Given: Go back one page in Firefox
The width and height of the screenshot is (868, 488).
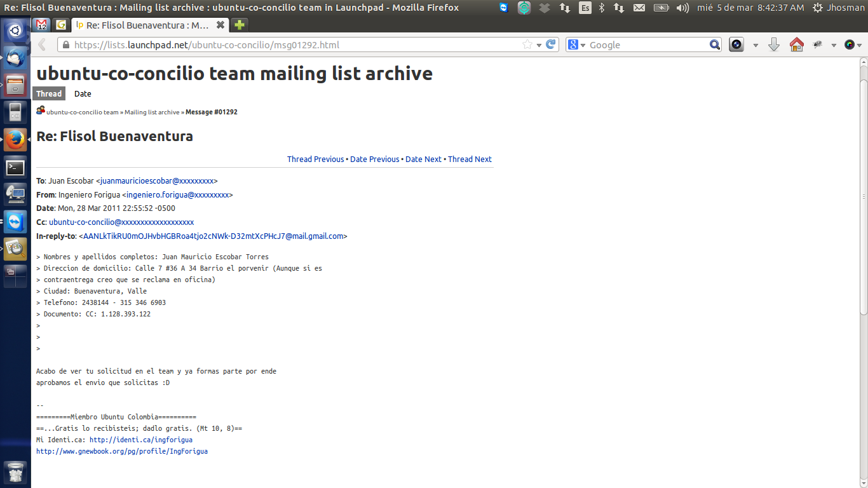Looking at the screenshot, I should 43,45.
